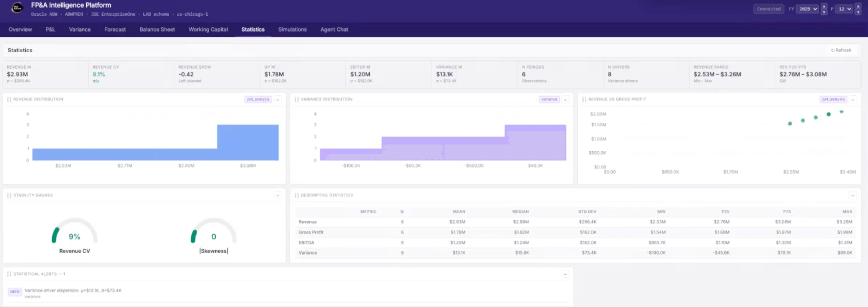Click the STD DEV column header
Image resolution: width=868 pixels, height=307 pixels.
point(587,212)
